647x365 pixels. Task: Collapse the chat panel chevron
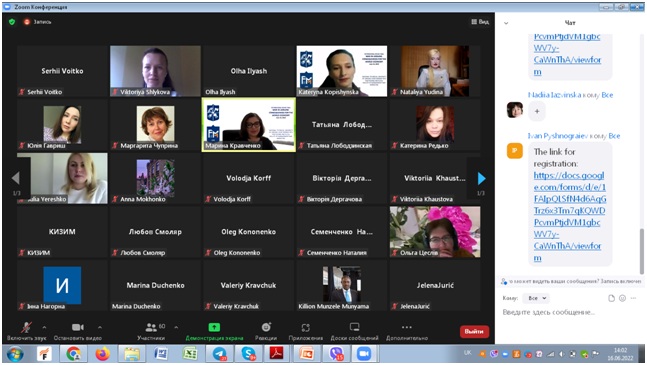coord(506,23)
